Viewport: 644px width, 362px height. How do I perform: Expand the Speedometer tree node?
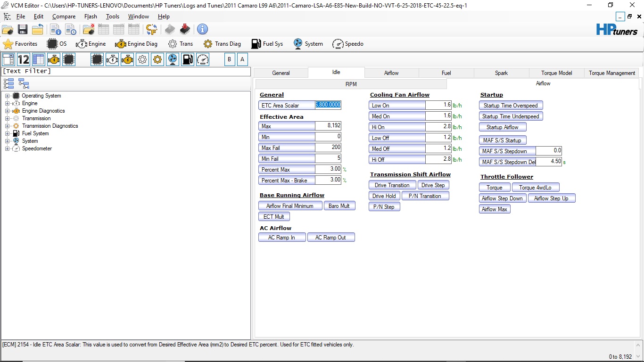8,148
